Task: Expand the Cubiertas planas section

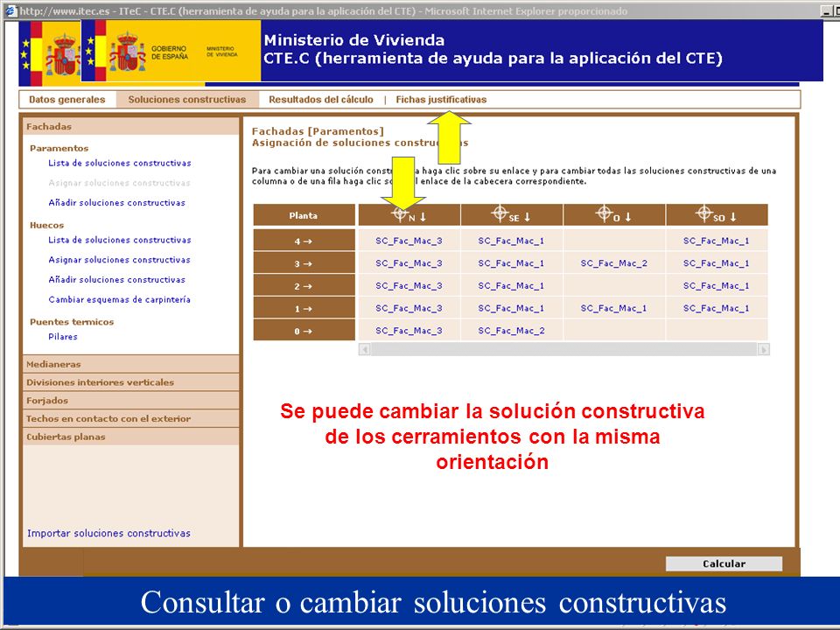Action: 130,437
